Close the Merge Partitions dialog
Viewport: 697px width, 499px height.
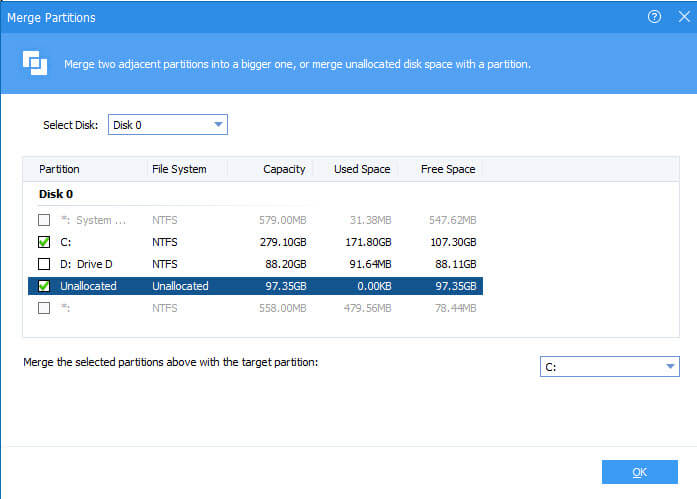[x=683, y=17]
